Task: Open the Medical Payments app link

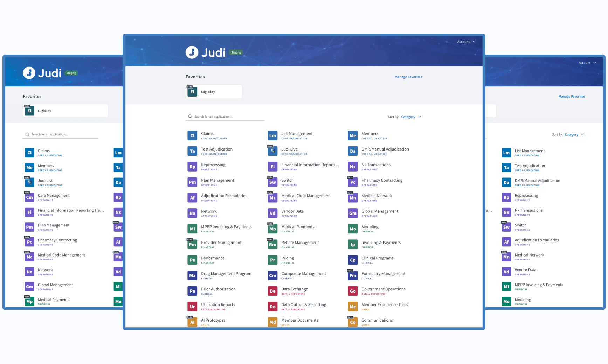Action: [x=298, y=227]
